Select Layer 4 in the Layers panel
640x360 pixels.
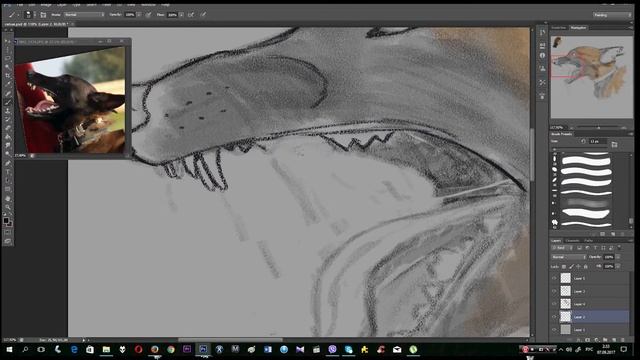point(590,304)
